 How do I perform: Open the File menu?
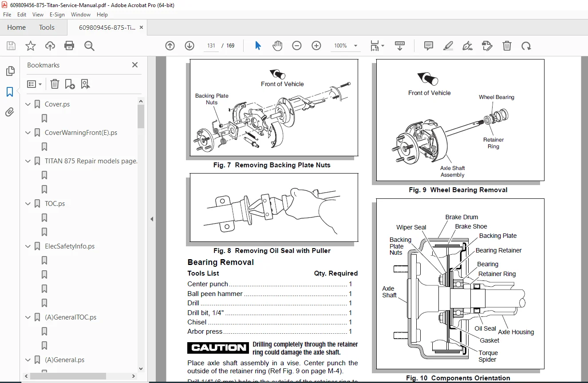7,15
